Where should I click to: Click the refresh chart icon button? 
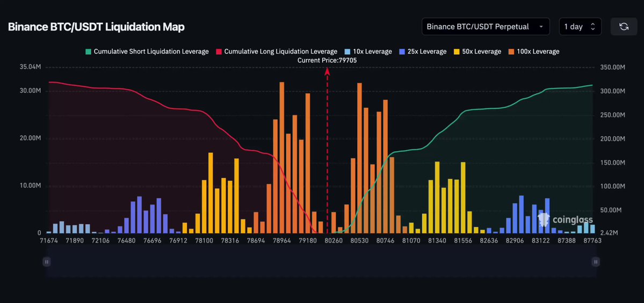tap(624, 27)
